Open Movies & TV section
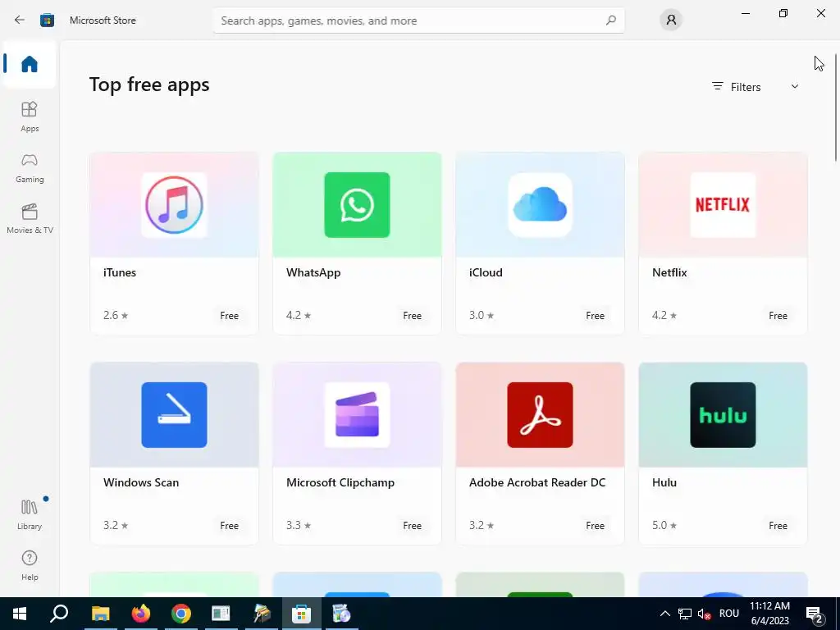The height and width of the screenshot is (630, 840). pos(30,218)
